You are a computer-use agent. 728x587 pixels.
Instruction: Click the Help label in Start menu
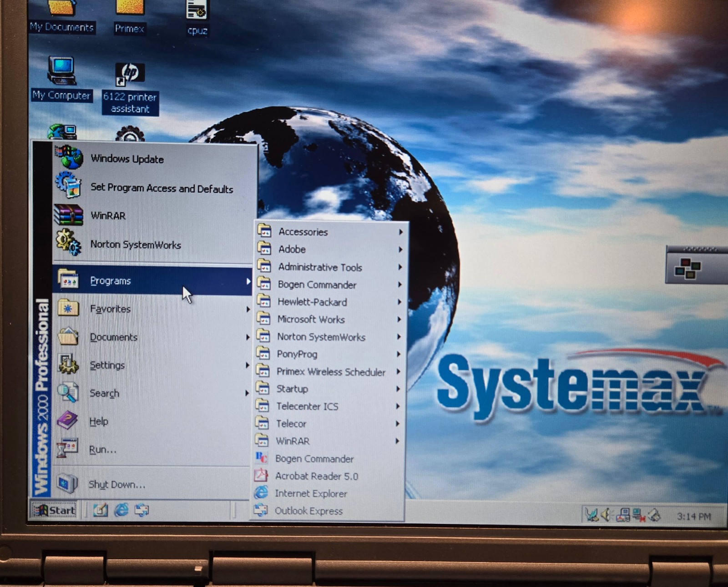[x=99, y=421]
